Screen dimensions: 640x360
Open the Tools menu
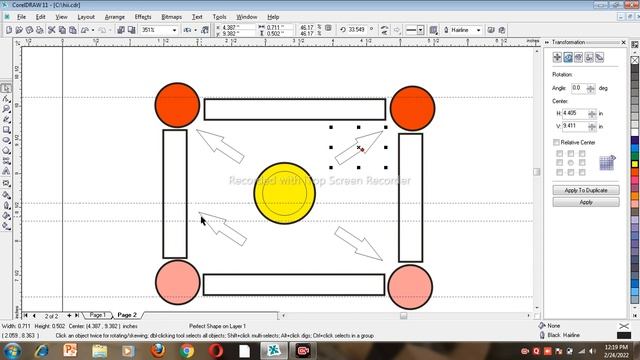coord(219,17)
